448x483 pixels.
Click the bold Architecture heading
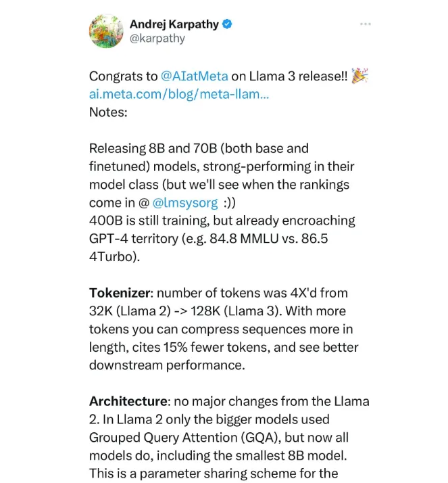click(x=128, y=401)
